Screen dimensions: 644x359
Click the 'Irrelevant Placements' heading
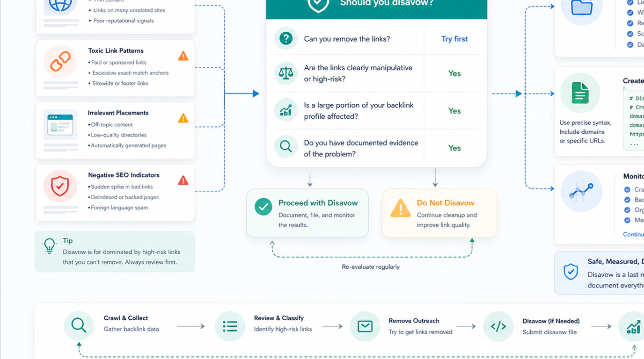point(118,113)
